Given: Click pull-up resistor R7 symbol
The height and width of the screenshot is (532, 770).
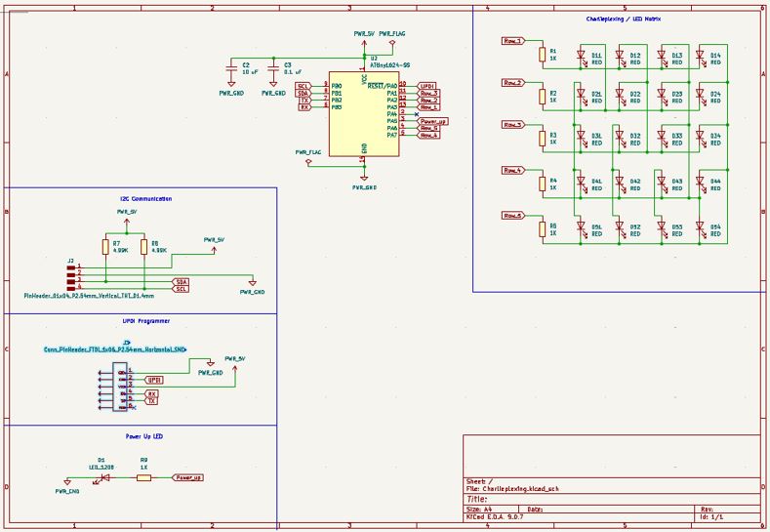Looking at the screenshot, I should pyautogui.click(x=105, y=247).
